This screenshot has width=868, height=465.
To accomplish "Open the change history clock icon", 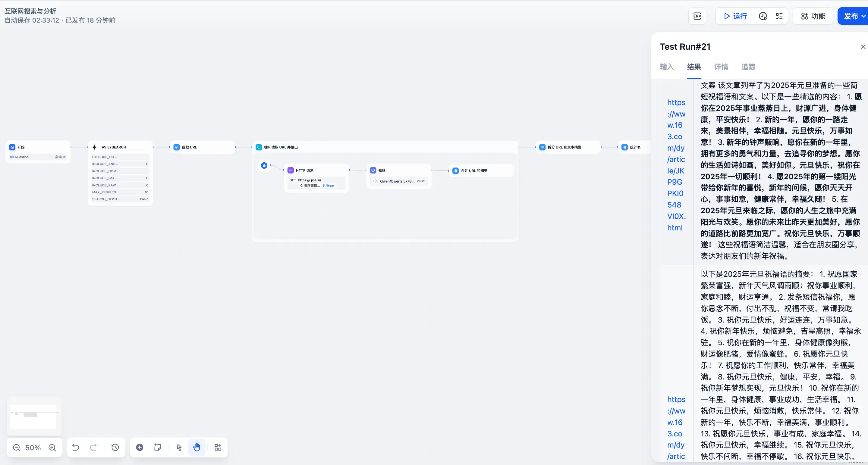I will click(x=115, y=447).
